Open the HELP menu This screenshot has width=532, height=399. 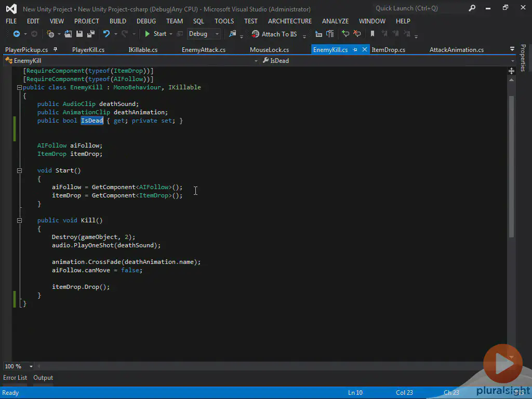click(x=403, y=21)
